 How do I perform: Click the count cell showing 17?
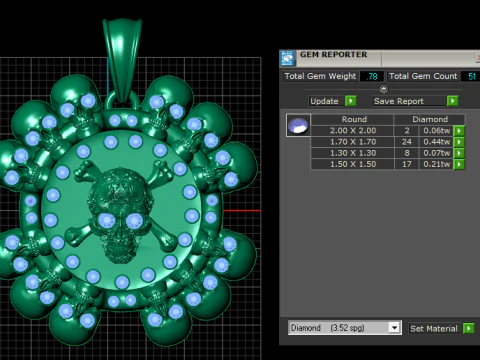point(406,164)
